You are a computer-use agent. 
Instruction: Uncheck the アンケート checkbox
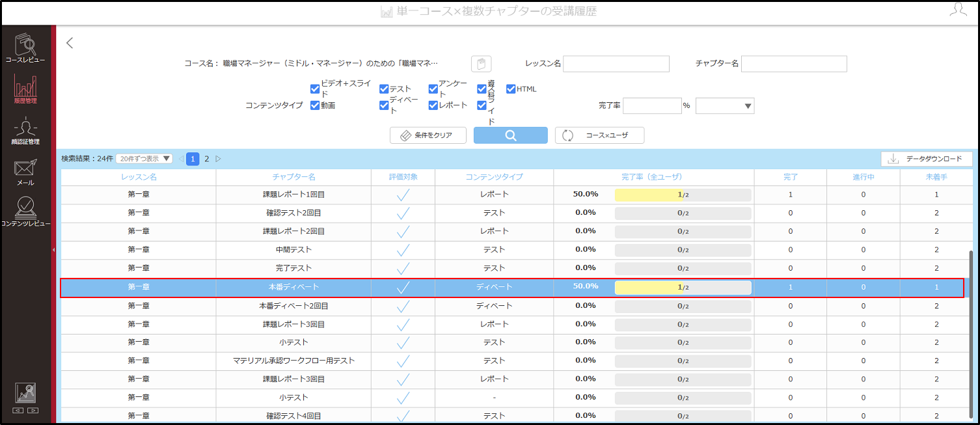pos(433,89)
